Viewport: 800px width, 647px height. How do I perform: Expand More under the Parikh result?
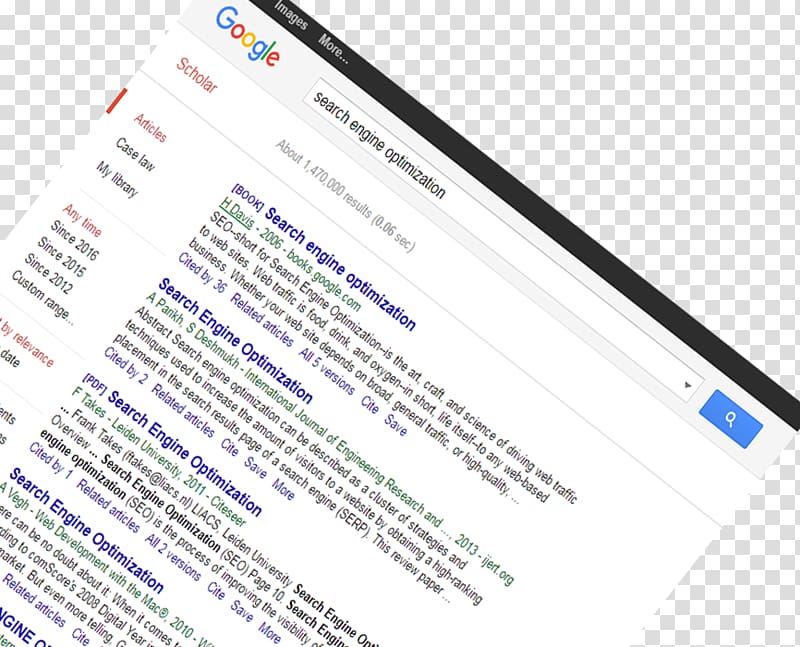[283, 489]
